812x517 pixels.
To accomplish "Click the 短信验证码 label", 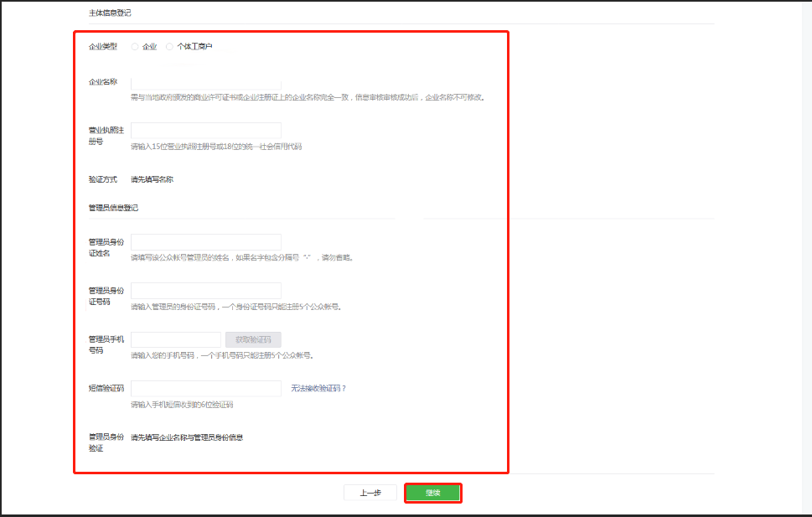I will [x=106, y=389].
